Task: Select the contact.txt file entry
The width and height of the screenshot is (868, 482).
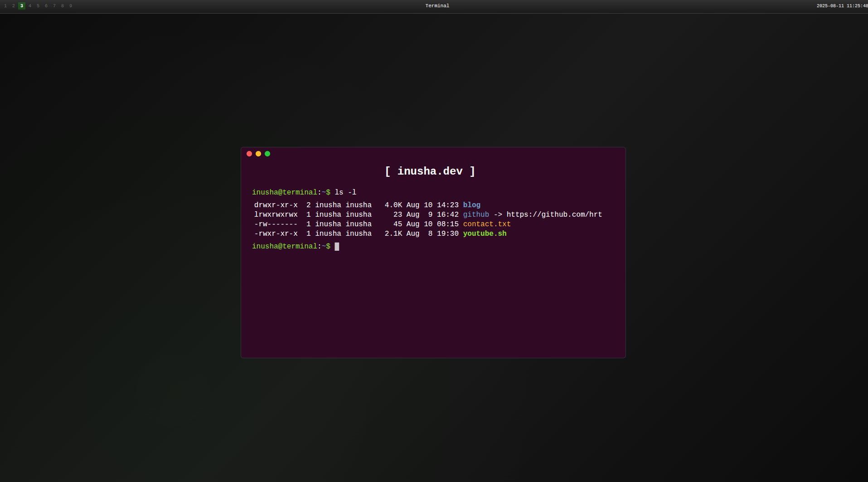Action: click(487, 224)
